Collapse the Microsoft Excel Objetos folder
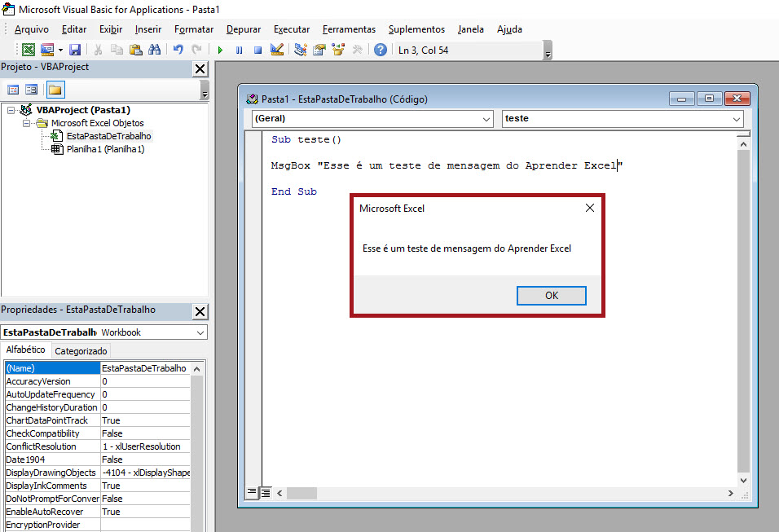The image size is (779, 532). point(26,123)
